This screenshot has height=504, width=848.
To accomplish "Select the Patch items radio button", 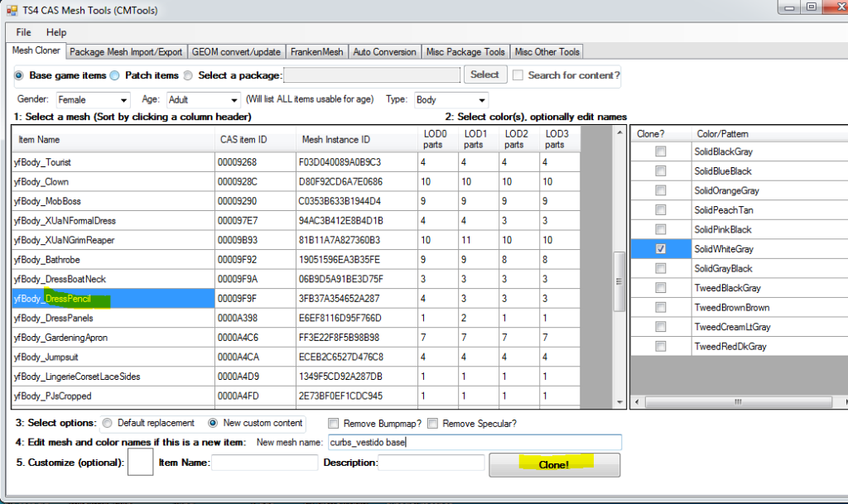I will (x=115, y=75).
